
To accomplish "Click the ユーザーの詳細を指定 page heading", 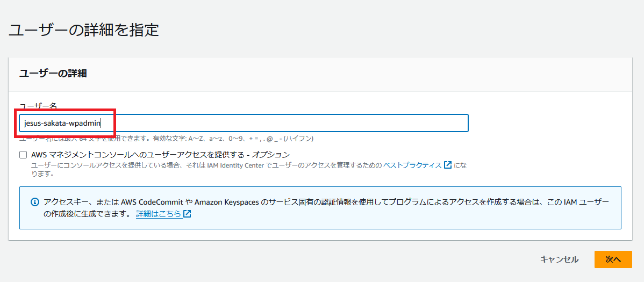I will pos(84,31).
